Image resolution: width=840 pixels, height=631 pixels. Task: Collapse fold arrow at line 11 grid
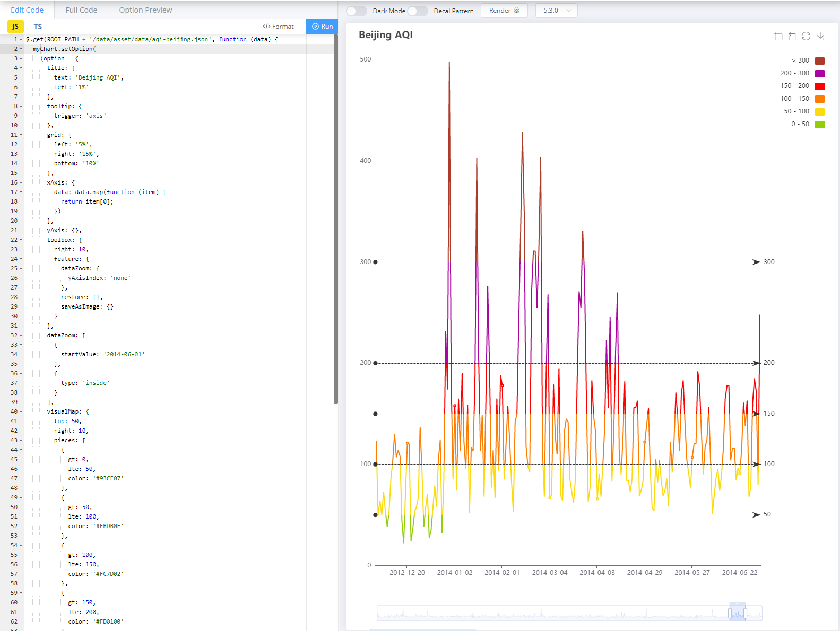(21, 135)
